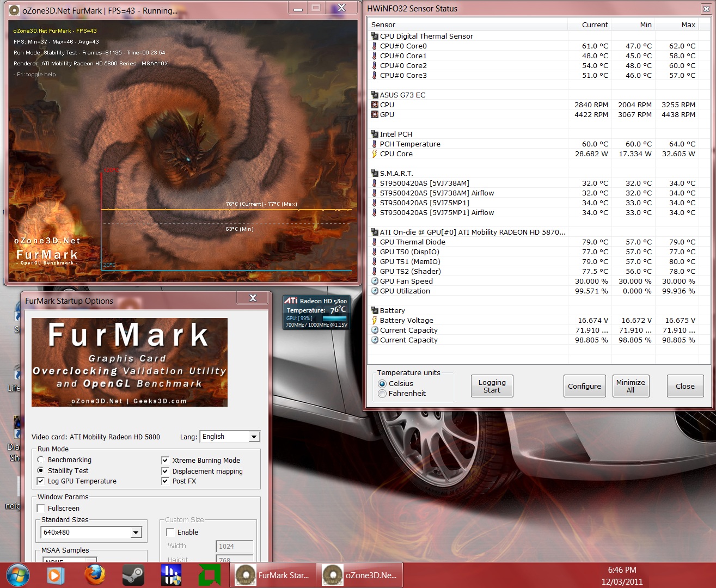Enable Fullscreen window param
716x588 pixels.
pyautogui.click(x=41, y=508)
